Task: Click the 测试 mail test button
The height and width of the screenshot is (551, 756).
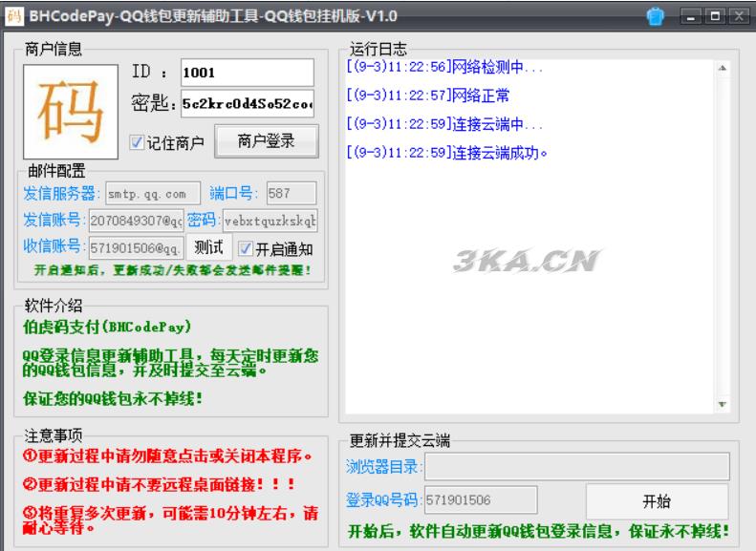Action: click(x=208, y=247)
